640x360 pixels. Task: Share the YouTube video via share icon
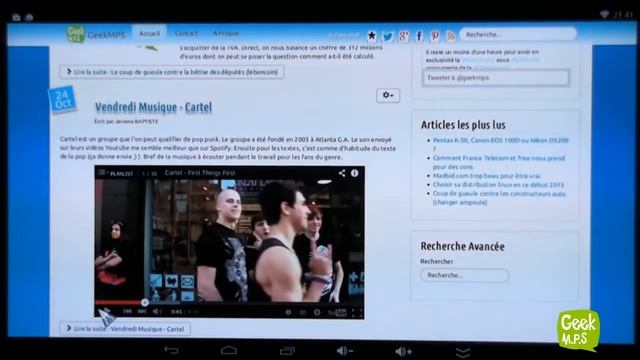point(342,173)
